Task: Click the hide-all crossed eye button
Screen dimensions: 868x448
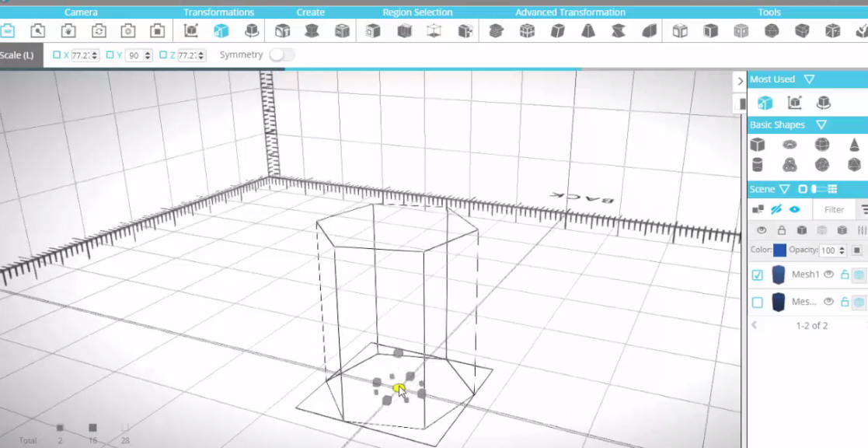Action: coord(776,209)
